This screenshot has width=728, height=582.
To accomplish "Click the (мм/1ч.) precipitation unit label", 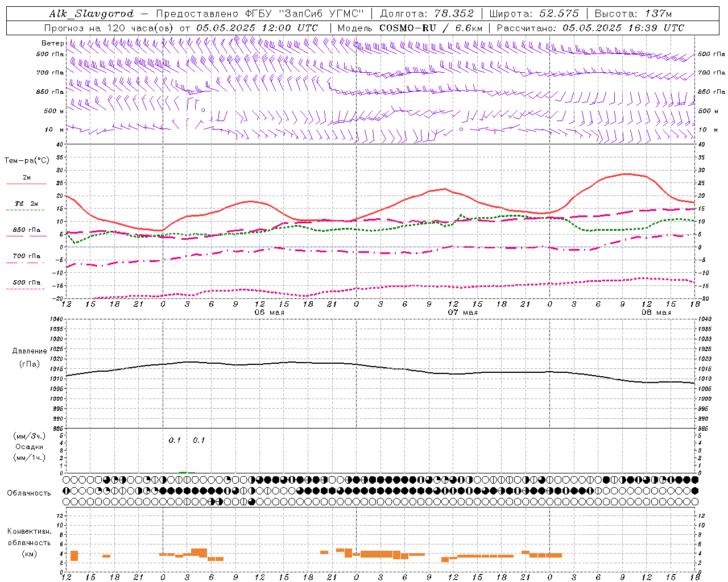I will click(30, 458).
